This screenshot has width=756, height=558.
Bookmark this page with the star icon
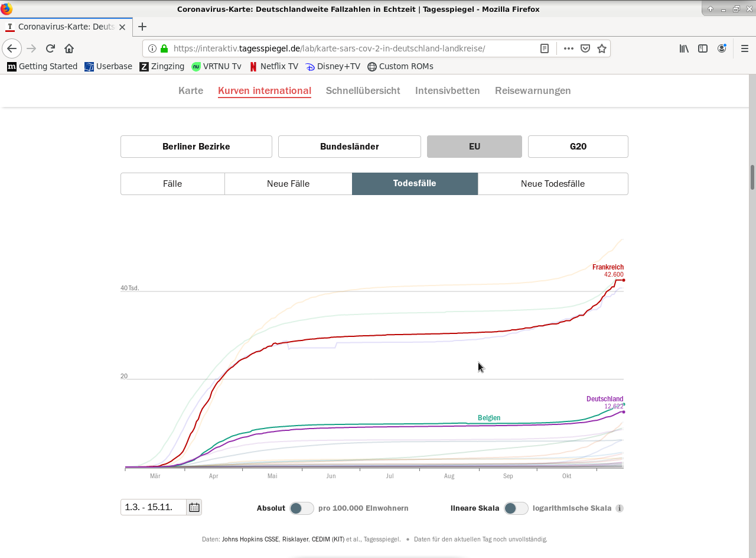click(602, 48)
